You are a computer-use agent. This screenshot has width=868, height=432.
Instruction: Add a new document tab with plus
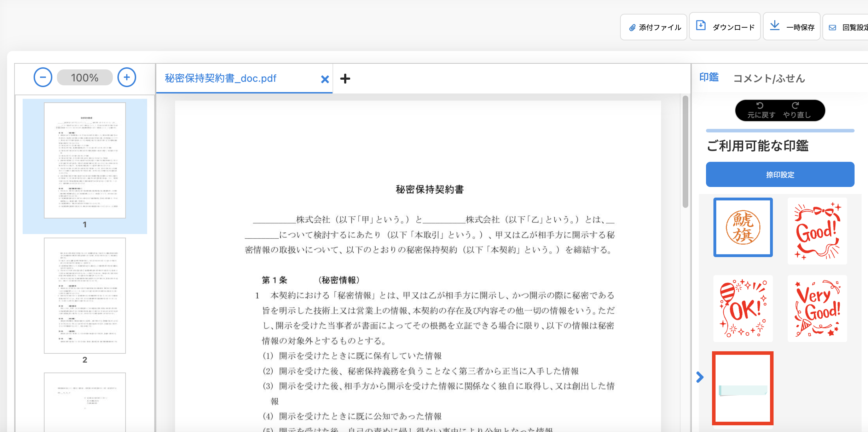coord(345,79)
